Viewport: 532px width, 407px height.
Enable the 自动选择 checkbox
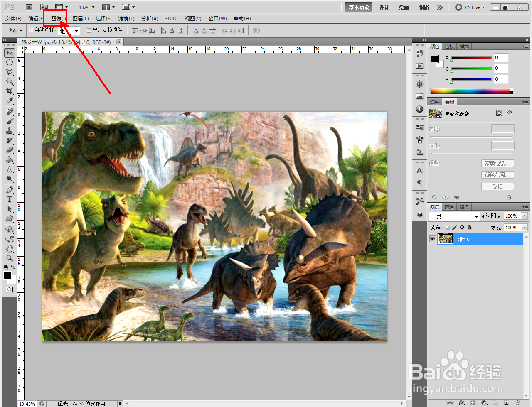point(31,30)
